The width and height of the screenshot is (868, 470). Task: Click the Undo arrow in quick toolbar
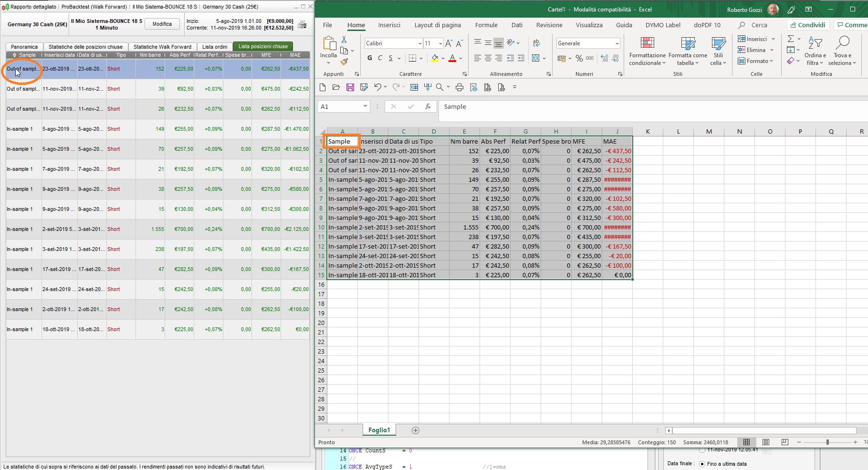tap(377, 87)
